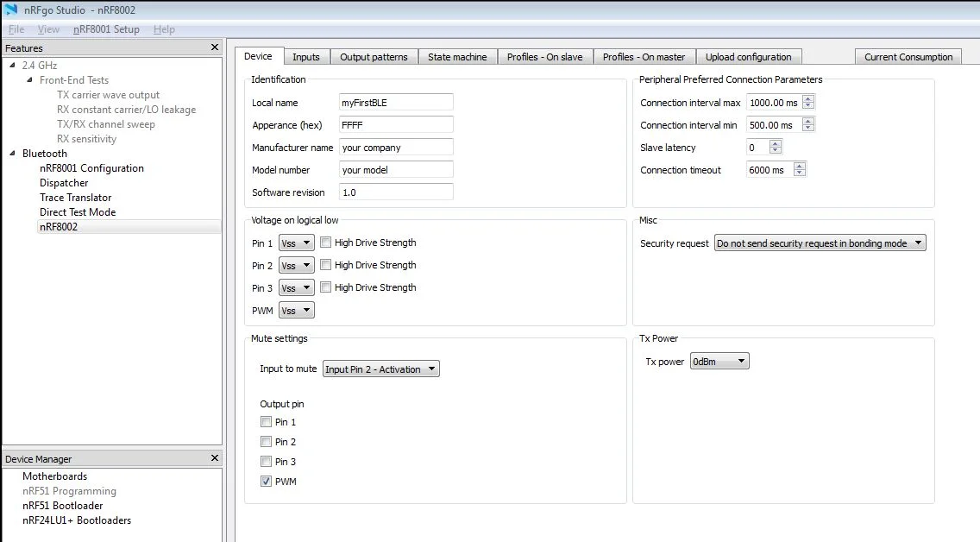Uncheck the PWM output pin checkbox
This screenshot has width=980, height=542.
(267, 482)
